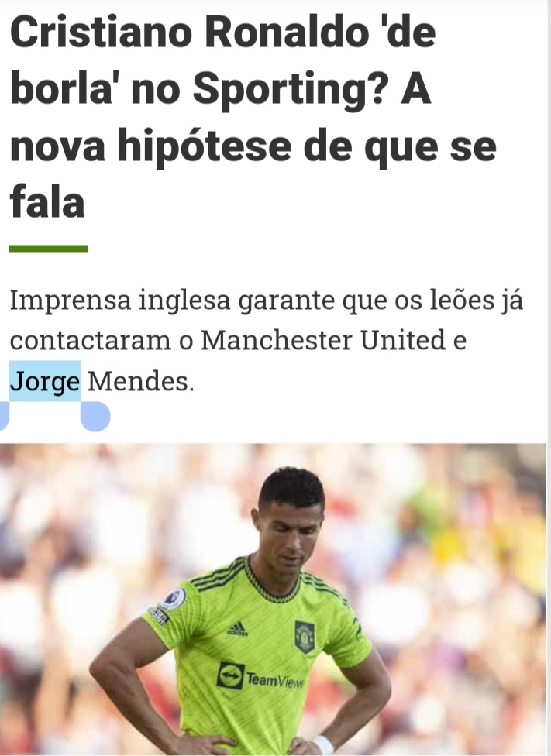Tap the player's white wristband
Screen dimensions: 551x756
[x=322, y=746]
